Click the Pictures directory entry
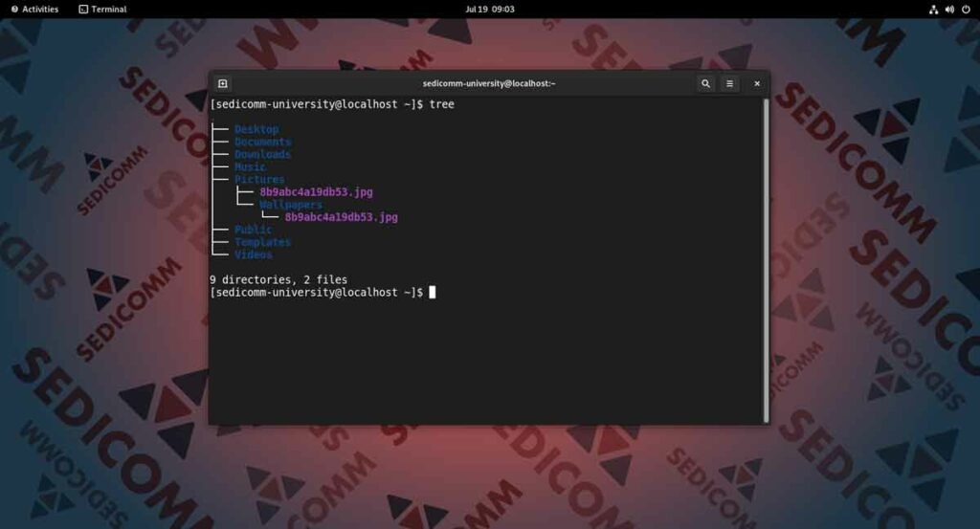The image size is (980, 529). 259,179
